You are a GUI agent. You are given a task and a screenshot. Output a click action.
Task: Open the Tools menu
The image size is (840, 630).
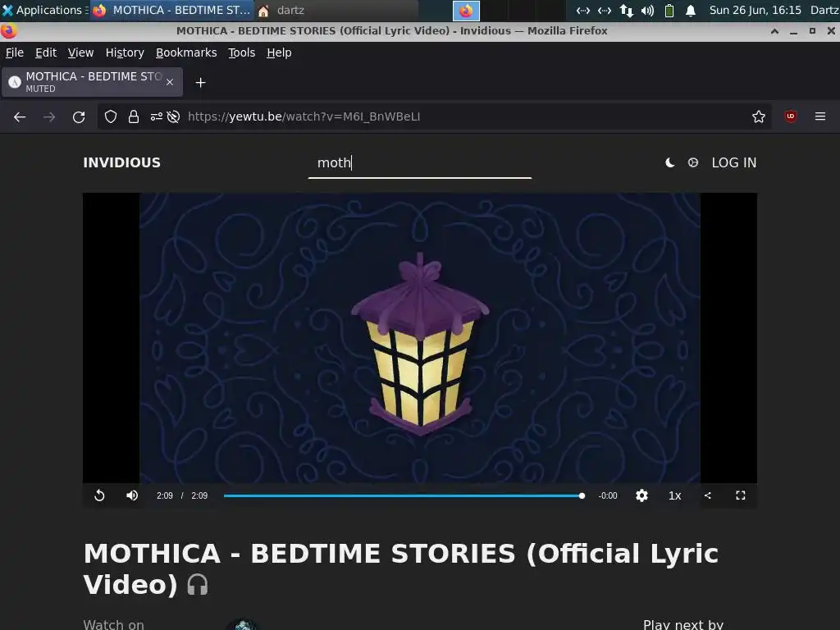(x=242, y=52)
